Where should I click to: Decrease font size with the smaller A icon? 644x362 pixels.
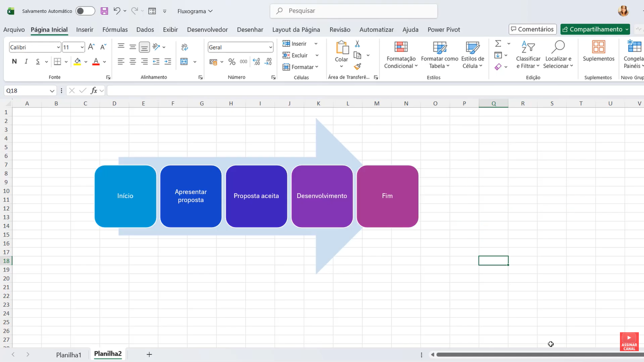coord(103,47)
